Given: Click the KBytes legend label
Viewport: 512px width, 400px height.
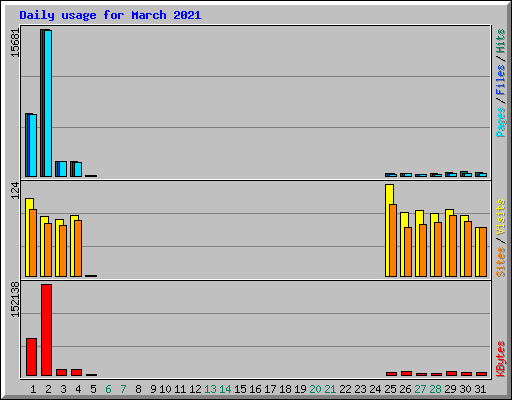Looking at the screenshot, I should click(501, 359).
